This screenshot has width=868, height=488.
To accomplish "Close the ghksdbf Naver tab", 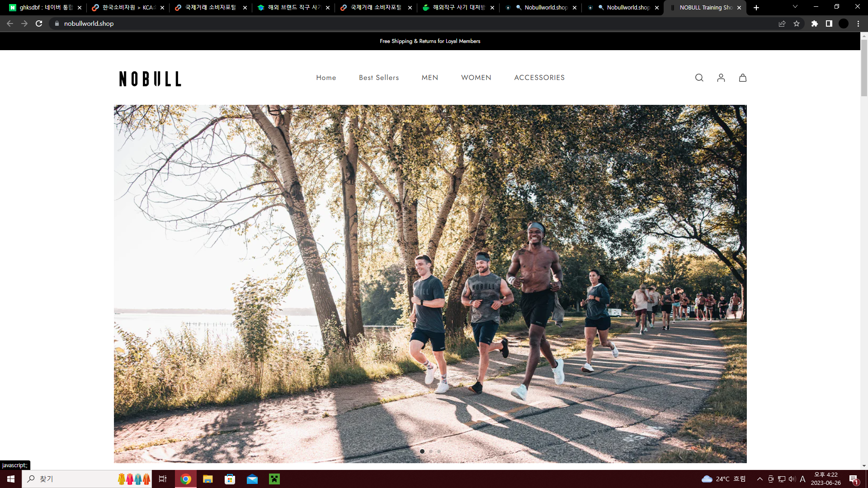I will [x=80, y=8].
